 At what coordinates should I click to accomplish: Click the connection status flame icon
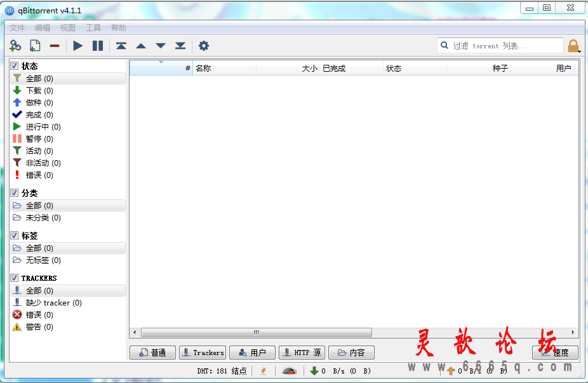point(264,371)
